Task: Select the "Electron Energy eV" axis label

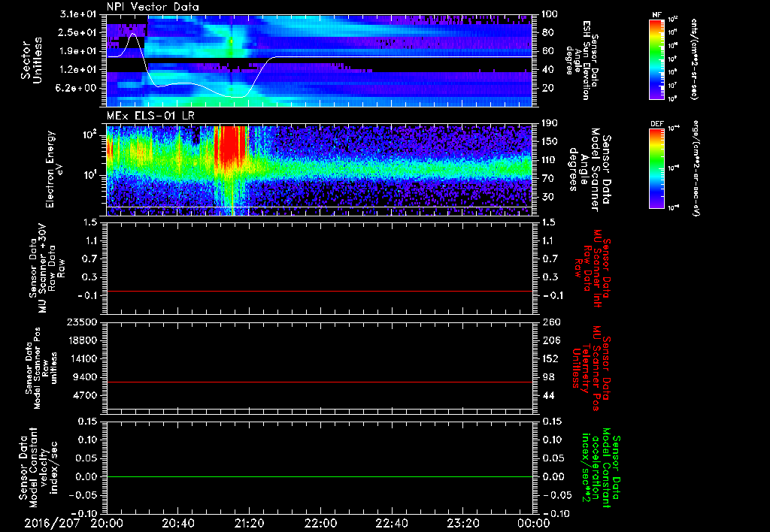Action: 55,169
